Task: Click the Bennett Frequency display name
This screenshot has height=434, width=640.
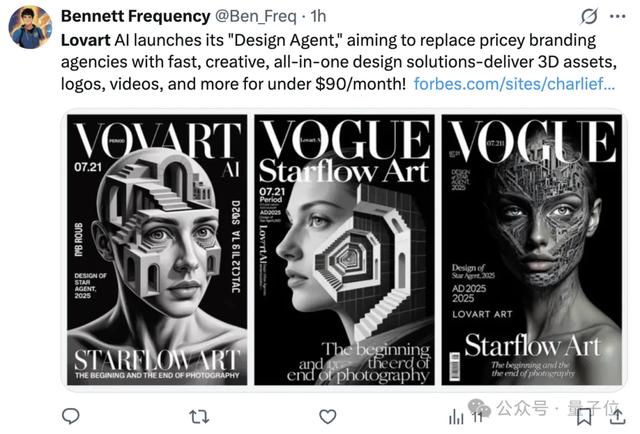Action: (x=136, y=16)
